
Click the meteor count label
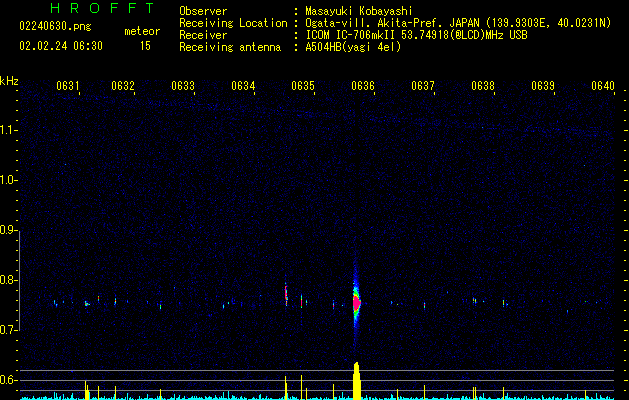[x=142, y=31]
